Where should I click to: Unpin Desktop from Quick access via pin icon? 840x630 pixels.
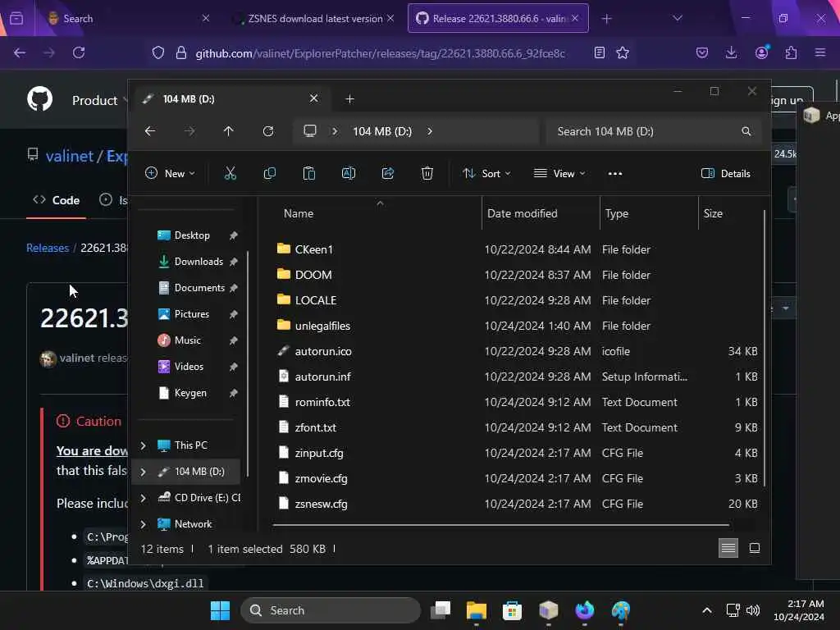(234, 235)
